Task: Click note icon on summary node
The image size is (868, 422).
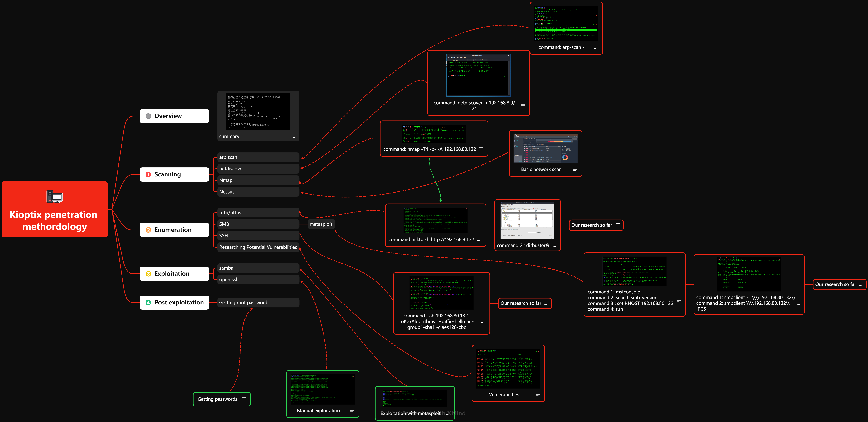Action: point(295,136)
